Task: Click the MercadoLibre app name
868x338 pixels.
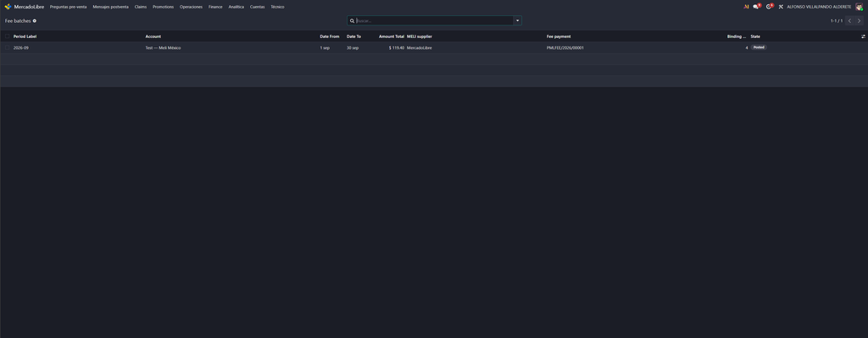Action: coord(29,7)
